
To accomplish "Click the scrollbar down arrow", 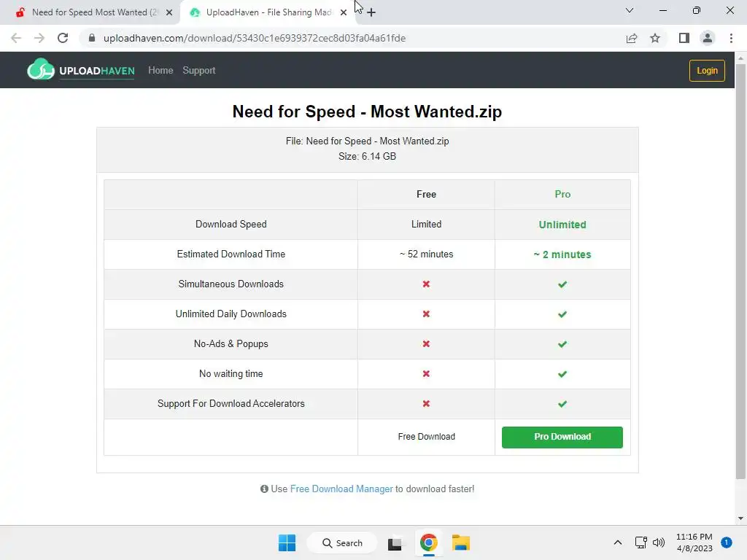I will pyautogui.click(x=740, y=518).
